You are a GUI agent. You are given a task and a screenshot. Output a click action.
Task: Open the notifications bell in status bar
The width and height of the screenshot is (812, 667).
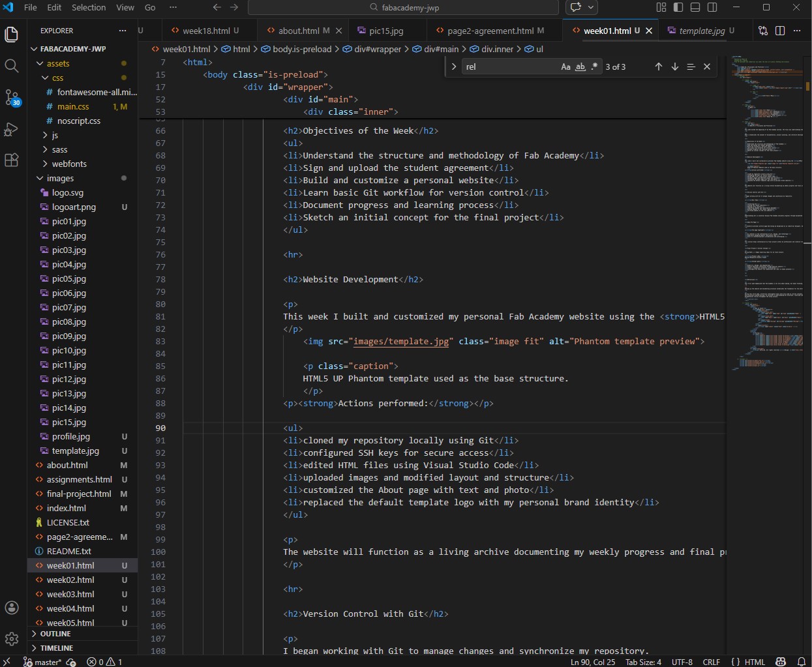(802, 662)
